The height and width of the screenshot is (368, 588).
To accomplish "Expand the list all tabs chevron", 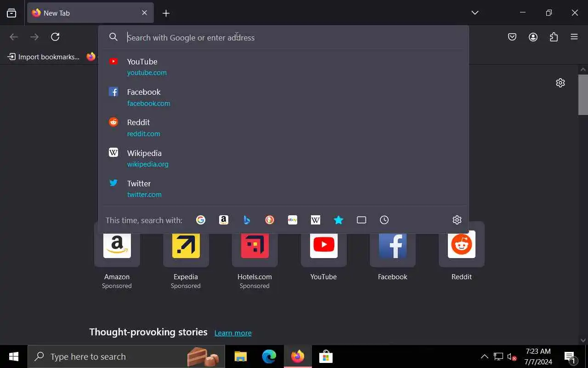I will (475, 13).
